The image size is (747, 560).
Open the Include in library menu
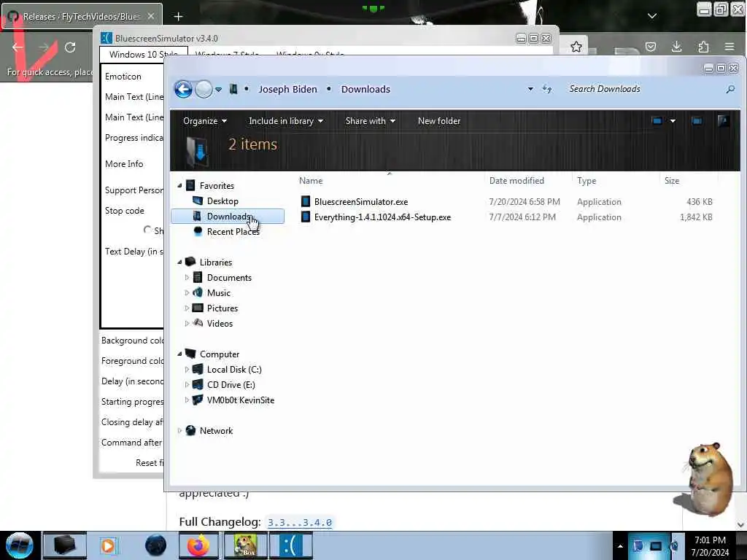click(286, 121)
